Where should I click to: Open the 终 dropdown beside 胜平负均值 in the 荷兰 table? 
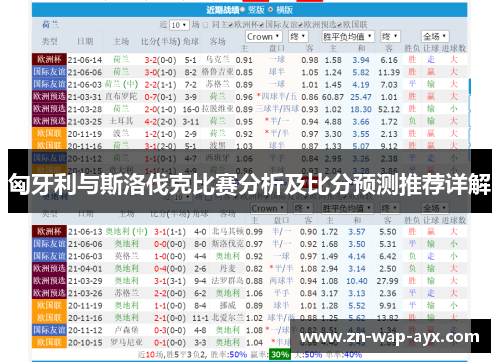390,36
